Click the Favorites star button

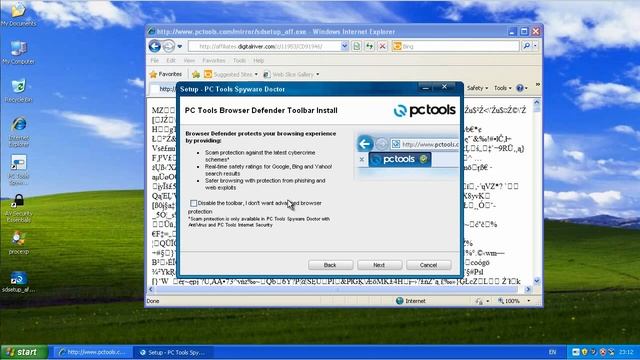tap(166, 74)
